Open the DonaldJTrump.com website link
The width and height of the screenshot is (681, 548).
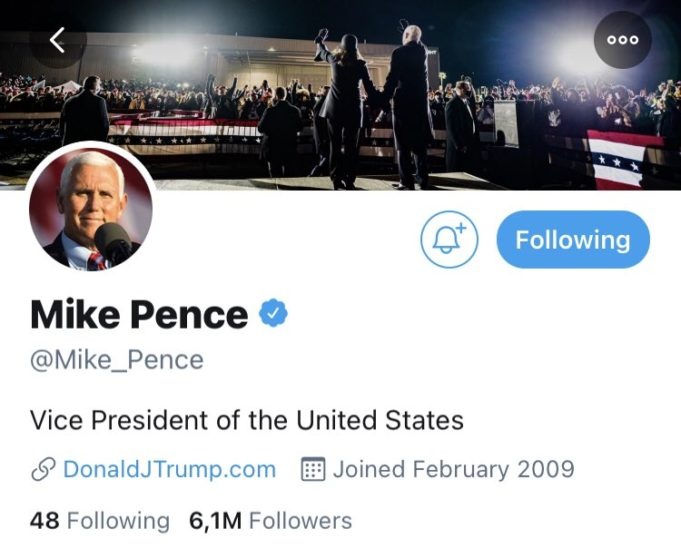click(x=169, y=469)
